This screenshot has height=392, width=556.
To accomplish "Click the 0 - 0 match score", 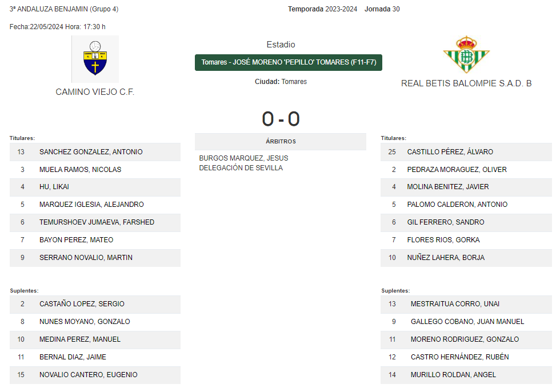I will tap(281, 119).
